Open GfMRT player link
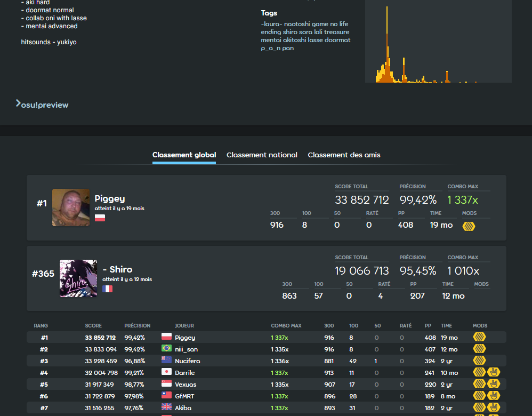Viewport: 532px width, 416px height. [184, 396]
